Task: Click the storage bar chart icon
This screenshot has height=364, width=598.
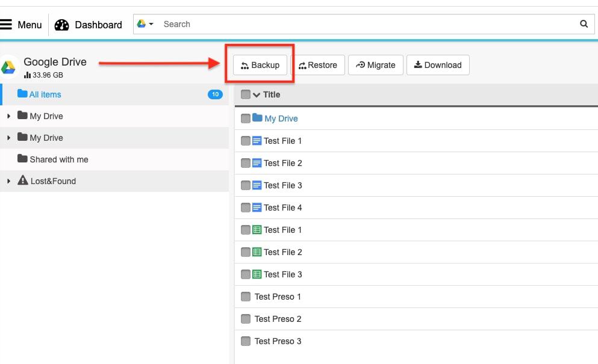Action: pos(27,75)
